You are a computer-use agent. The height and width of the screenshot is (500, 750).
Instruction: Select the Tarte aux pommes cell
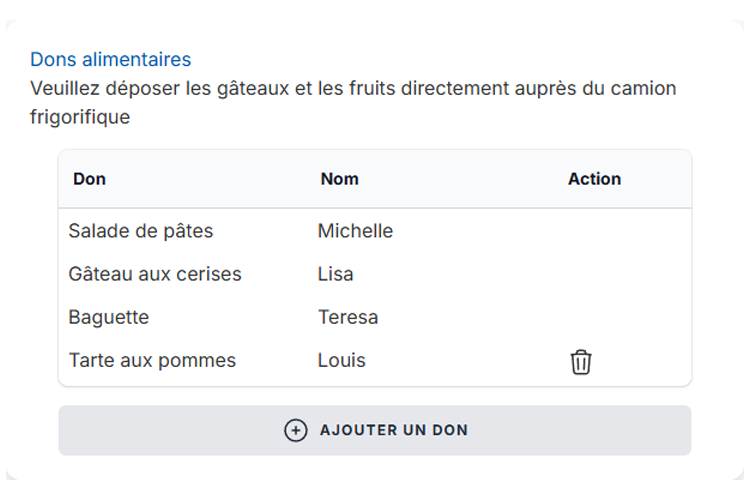(x=152, y=360)
